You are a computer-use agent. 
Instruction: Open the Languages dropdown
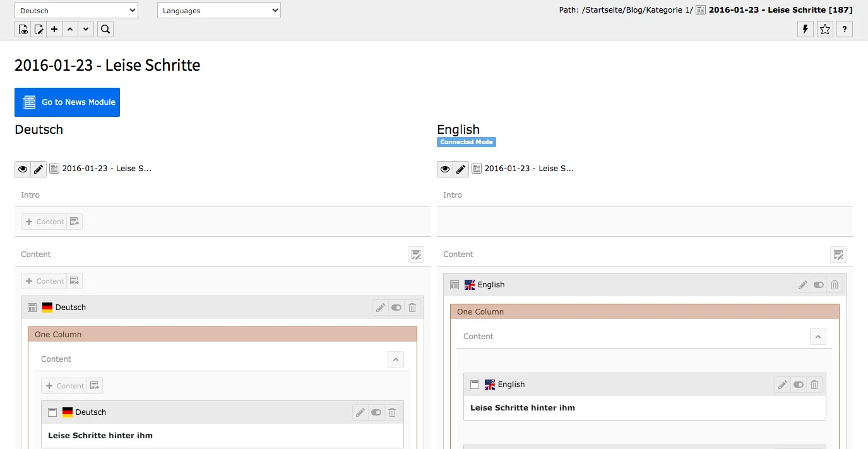[218, 10]
